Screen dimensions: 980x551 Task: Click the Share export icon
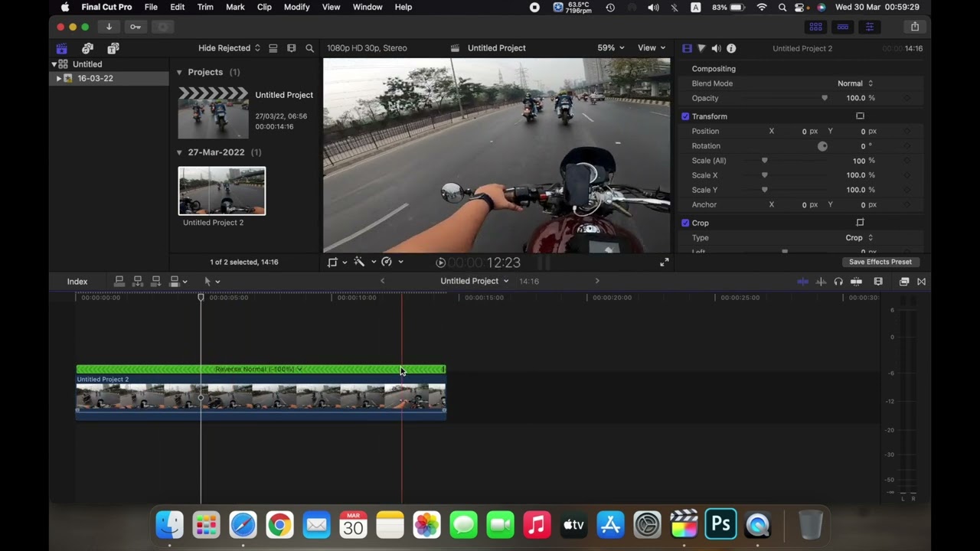[915, 27]
